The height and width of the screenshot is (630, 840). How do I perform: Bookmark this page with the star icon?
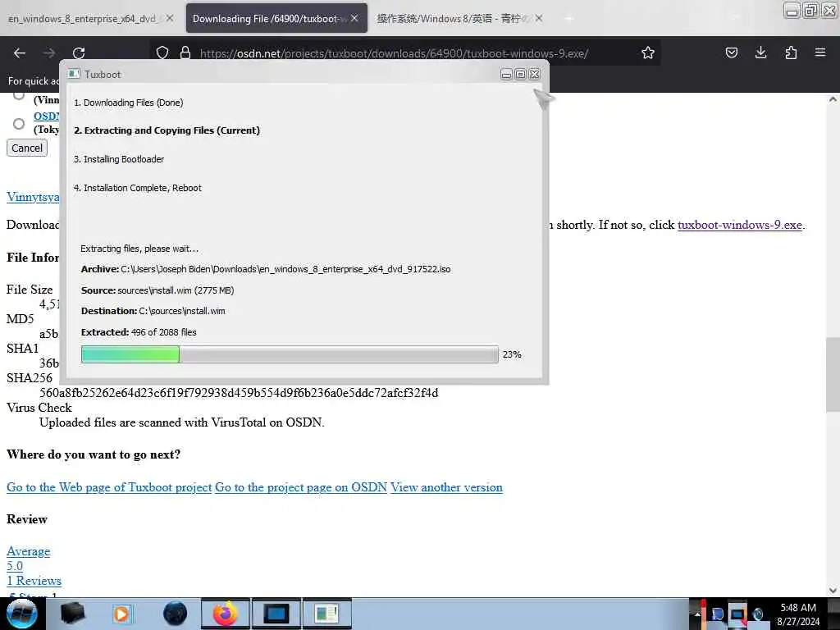648,52
